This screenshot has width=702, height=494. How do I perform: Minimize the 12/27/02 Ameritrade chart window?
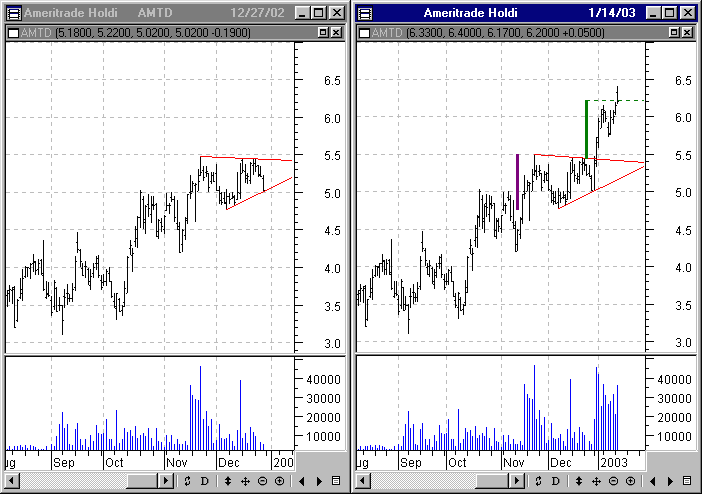302,13
